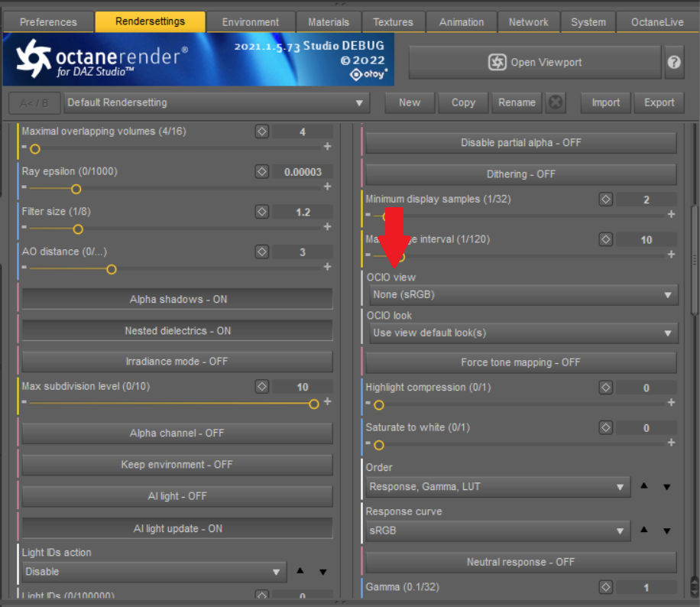Click down arrow next to Order dropdown

(x=666, y=487)
